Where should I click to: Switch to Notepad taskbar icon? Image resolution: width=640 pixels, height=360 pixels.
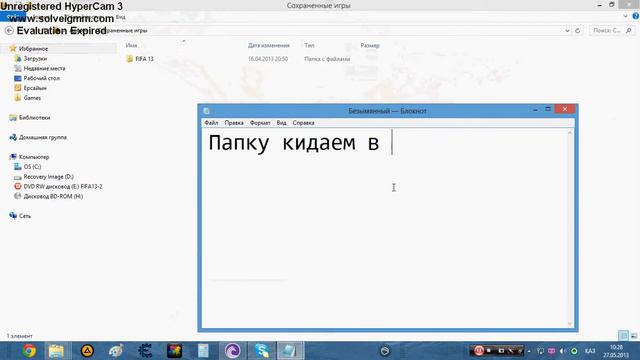(290, 351)
